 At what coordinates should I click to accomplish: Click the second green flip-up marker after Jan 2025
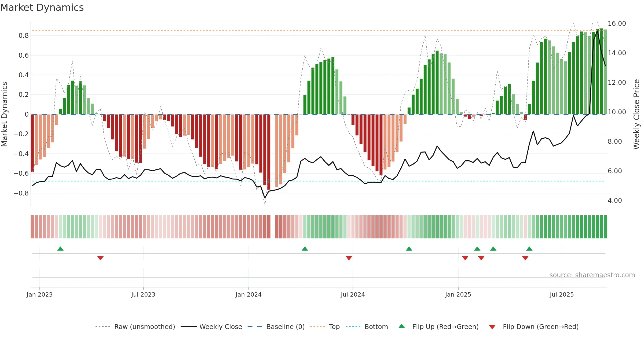(493, 249)
